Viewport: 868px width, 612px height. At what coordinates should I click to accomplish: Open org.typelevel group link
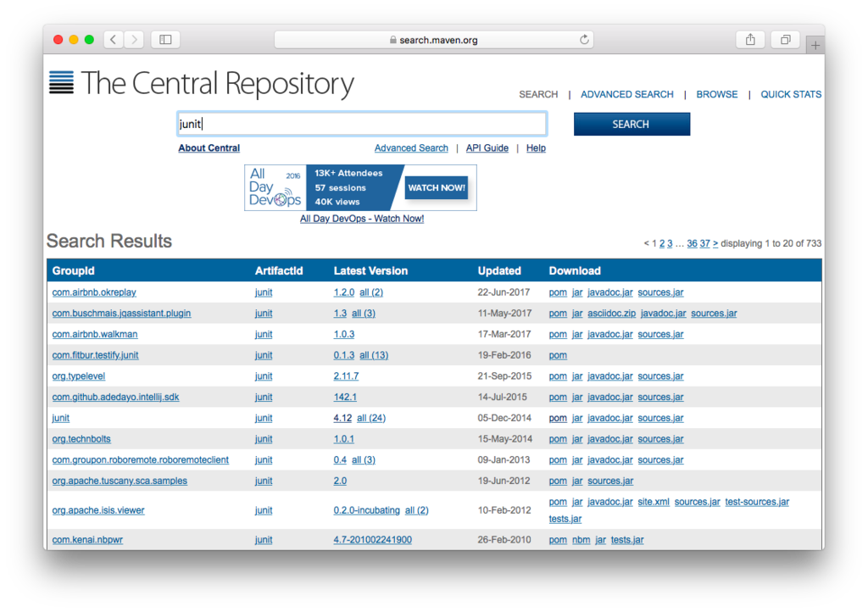click(79, 376)
